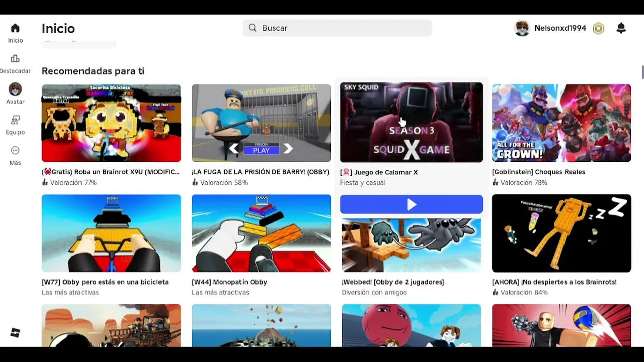This screenshot has width=644, height=362.
Task: Open the Monopatín Obby thumbnail
Action: [x=261, y=233]
